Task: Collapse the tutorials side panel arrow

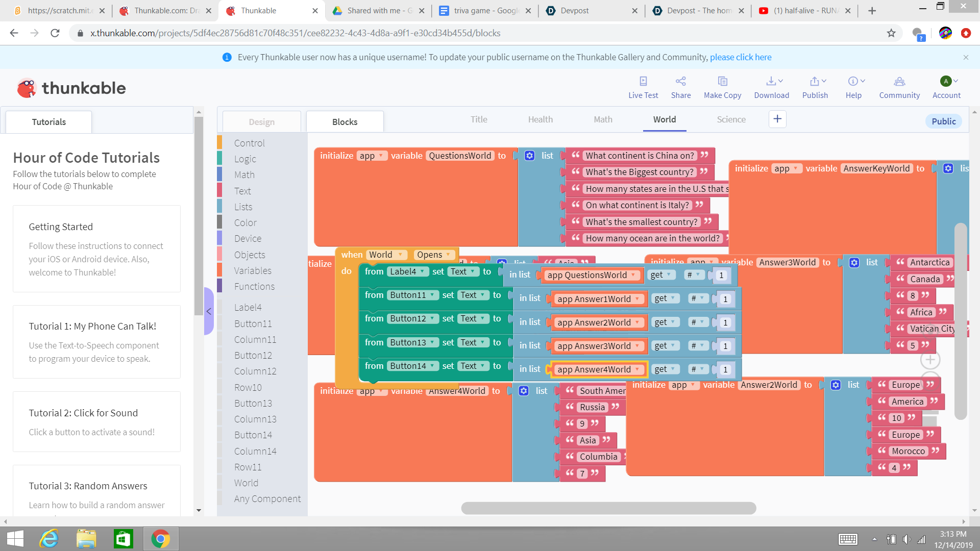Action: coord(209,311)
